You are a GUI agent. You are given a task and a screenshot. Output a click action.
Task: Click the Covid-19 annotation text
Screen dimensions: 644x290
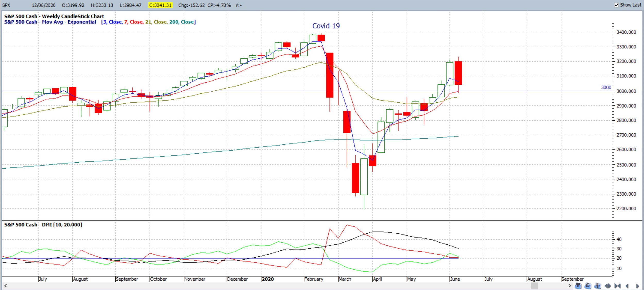click(326, 26)
